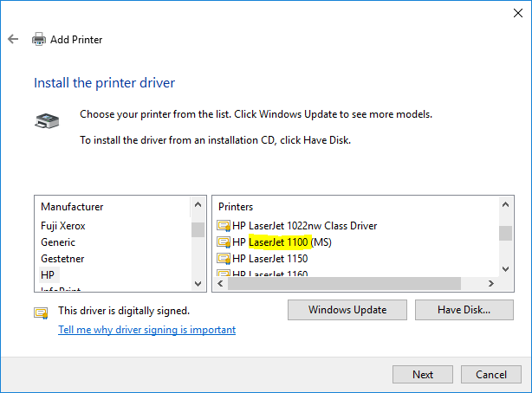Click the printer illustration beside instructions

pos(47,121)
